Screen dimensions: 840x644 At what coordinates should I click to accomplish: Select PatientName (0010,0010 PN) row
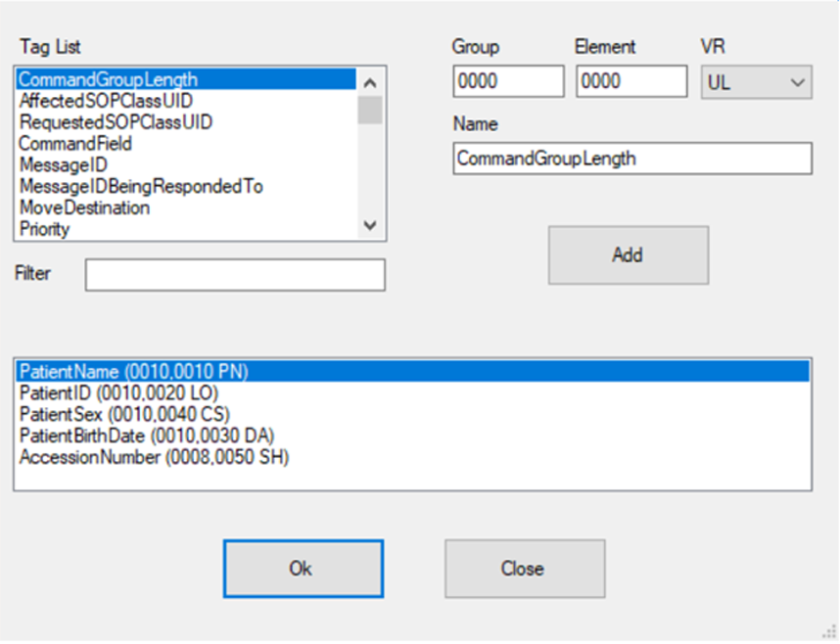pos(413,371)
